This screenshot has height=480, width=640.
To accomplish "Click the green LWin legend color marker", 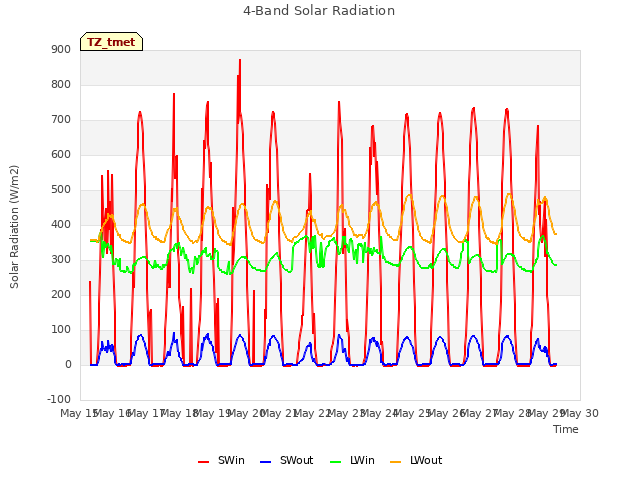I will pos(335,462).
